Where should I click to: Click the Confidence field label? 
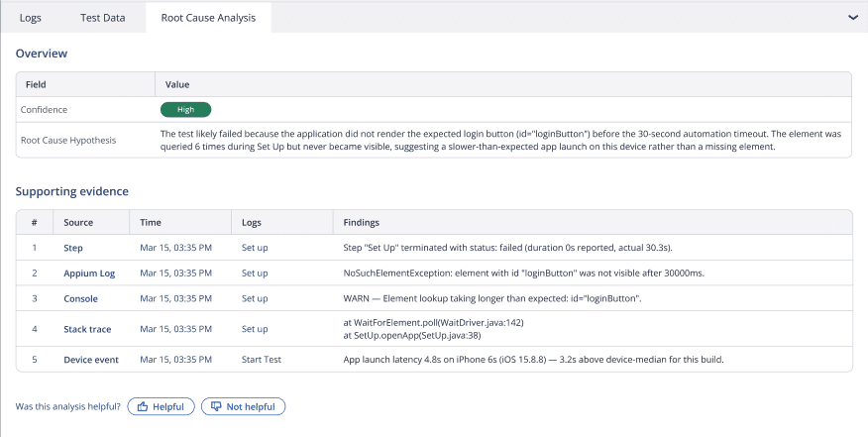click(44, 110)
